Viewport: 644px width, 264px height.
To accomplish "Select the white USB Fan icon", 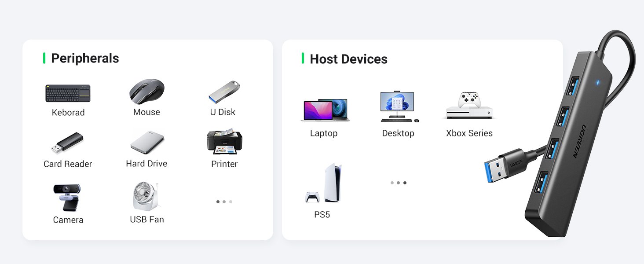I will click(x=146, y=196).
